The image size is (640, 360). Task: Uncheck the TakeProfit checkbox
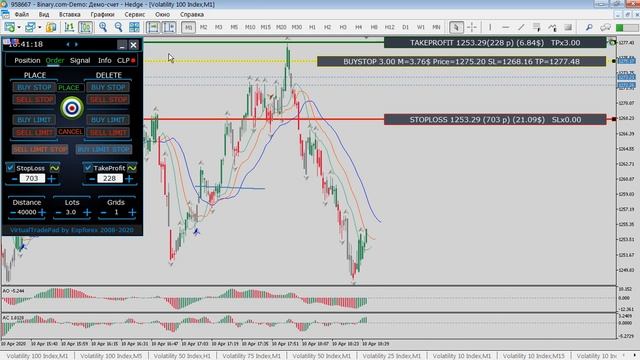tap(88, 168)
